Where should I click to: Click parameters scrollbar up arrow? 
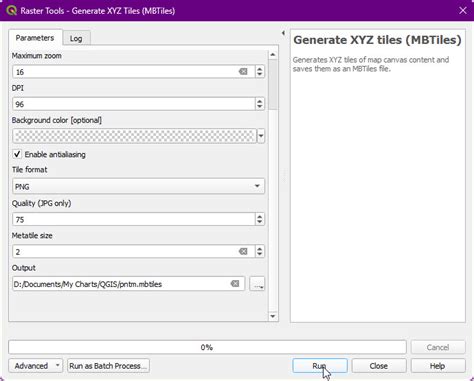click(273, 54)
